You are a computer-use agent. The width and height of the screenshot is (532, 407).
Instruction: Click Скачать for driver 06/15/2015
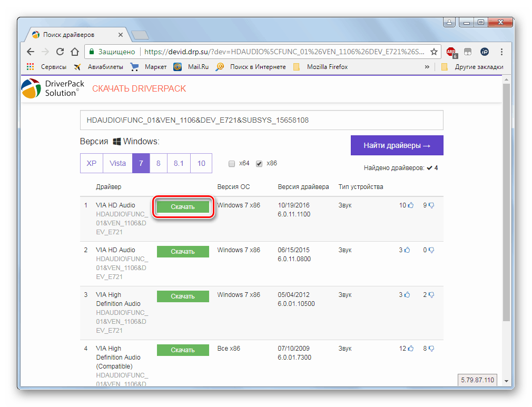click(x=183, y=251)
